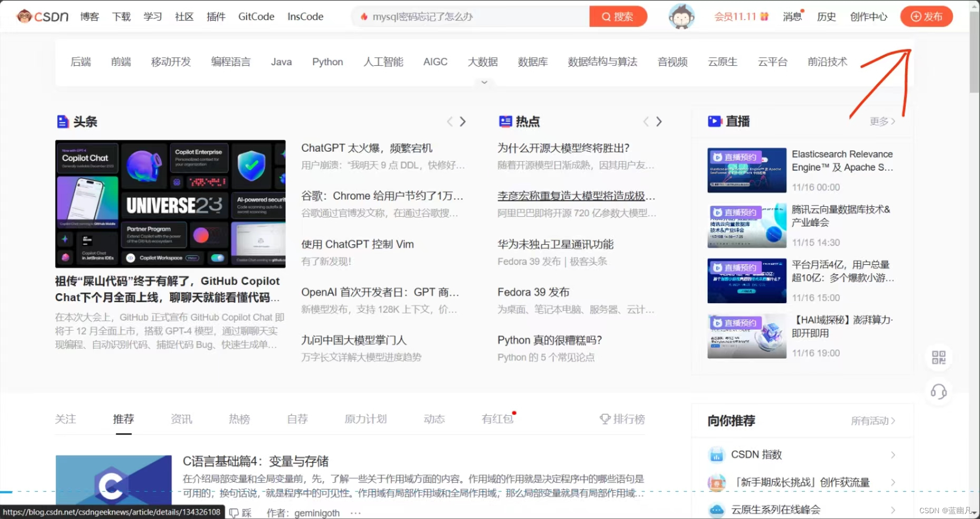Image resolution: width=980 pixels, height=519 pixels.
Task: Open 所有活动 via its chevron
Action: point(893,421)
